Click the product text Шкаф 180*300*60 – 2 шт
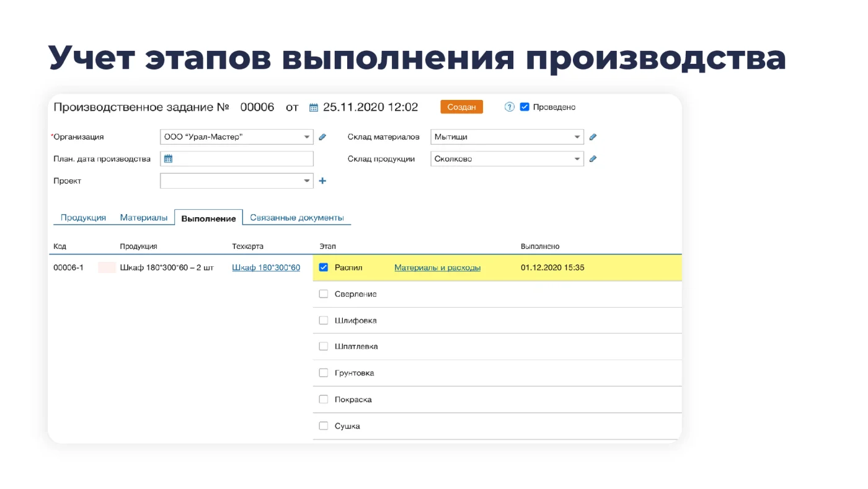 [x=167, y=267]
